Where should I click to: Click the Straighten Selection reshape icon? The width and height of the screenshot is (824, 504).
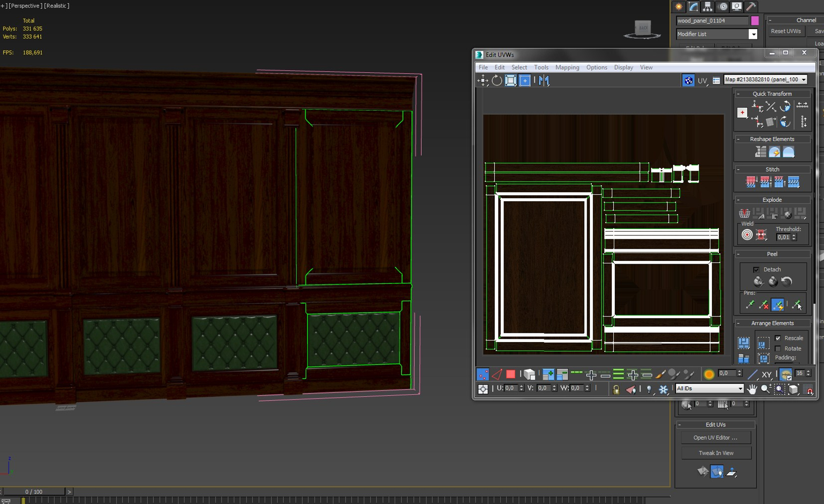point(760,152)
